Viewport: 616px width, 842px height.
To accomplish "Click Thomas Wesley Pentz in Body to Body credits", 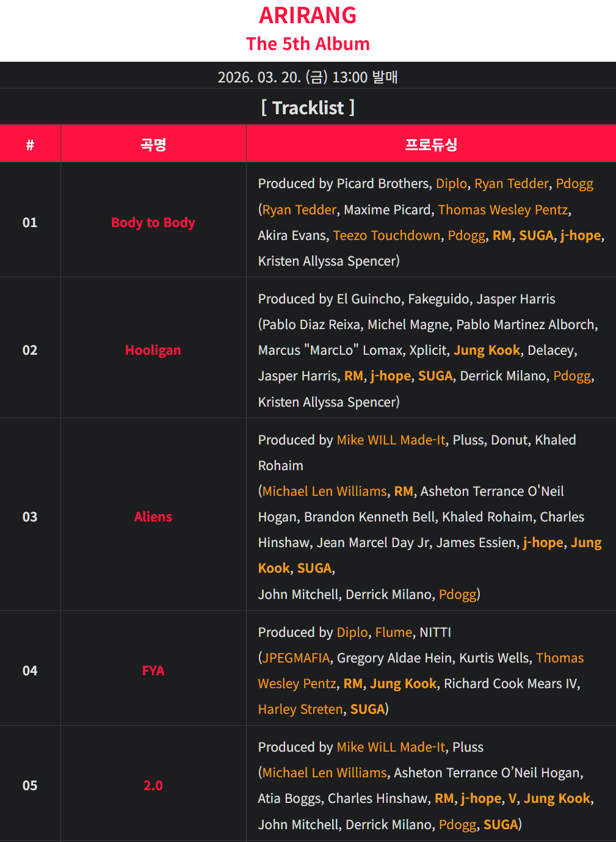I will [x=503, y=209].
